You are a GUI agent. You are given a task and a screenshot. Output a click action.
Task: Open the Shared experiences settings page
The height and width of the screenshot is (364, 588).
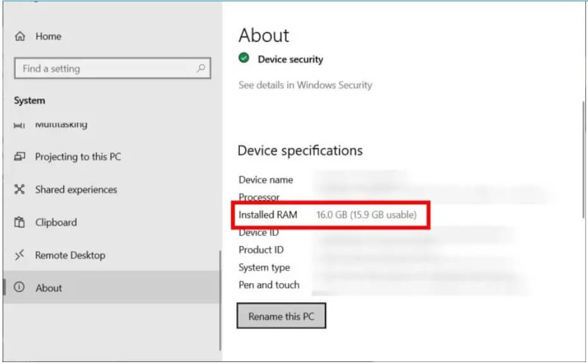tap(76, 190)
